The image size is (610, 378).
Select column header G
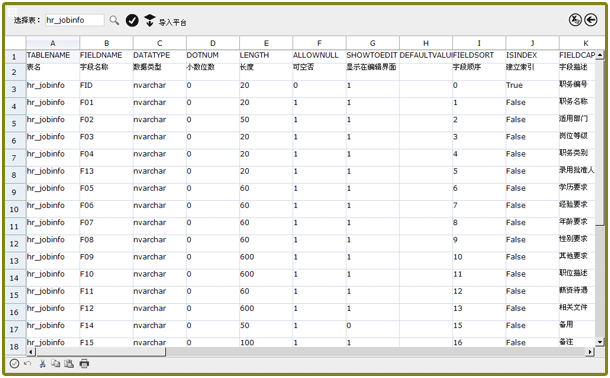(x=373, y=43)
